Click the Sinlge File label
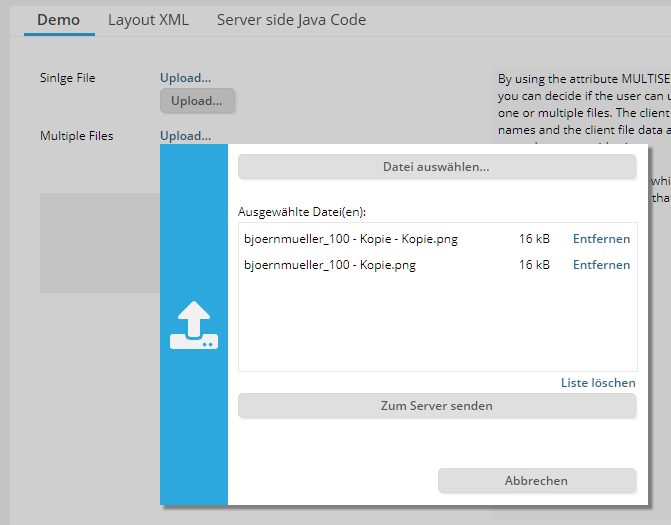The image size is (671, 525). [x=68, y=78]
